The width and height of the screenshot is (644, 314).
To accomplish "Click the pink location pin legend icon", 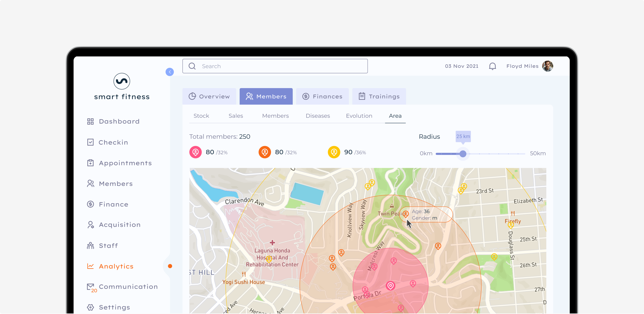I will pos(196,152).
